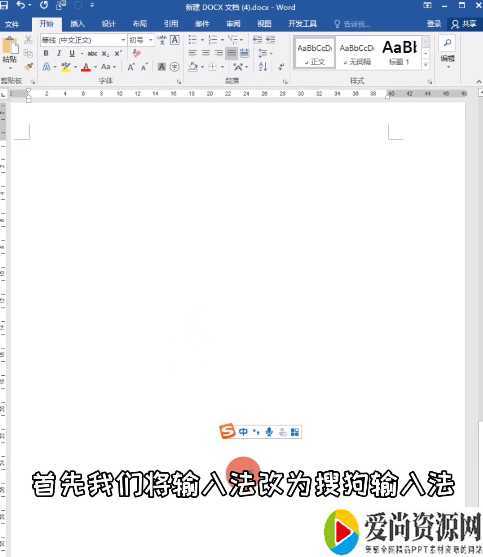Toggle Justify alignment

pos(232,53)
